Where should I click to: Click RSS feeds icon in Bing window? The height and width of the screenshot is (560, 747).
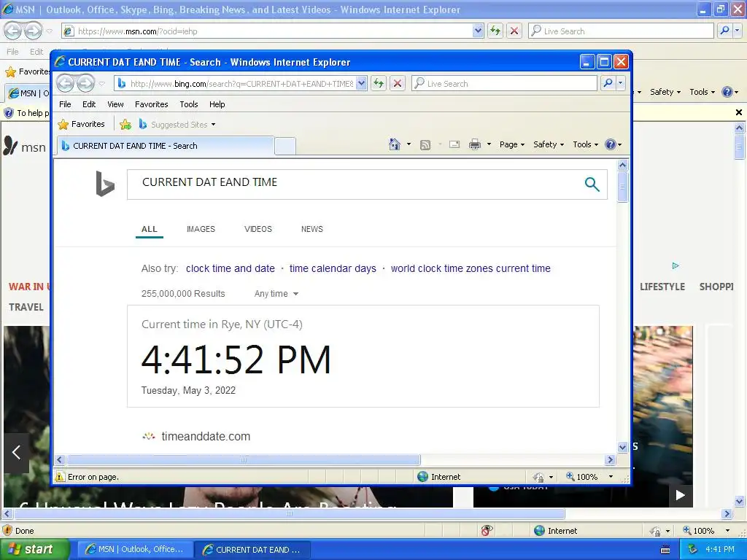point(425,145)
